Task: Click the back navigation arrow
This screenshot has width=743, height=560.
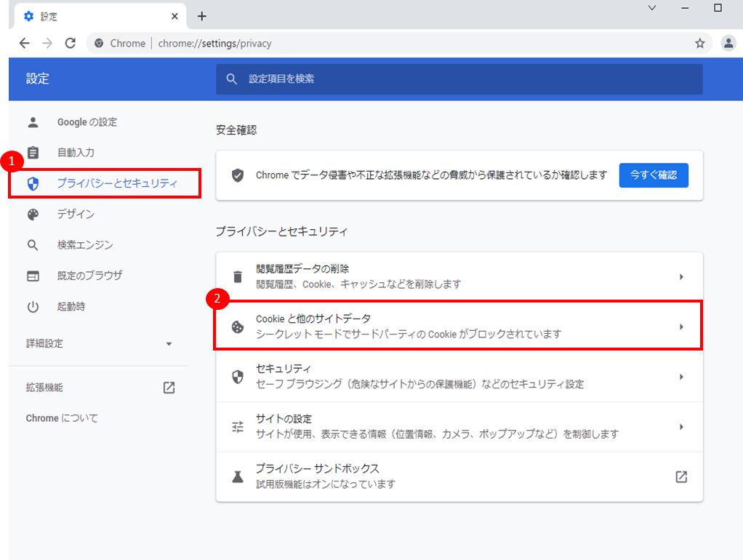Action: tap(25, 44)
